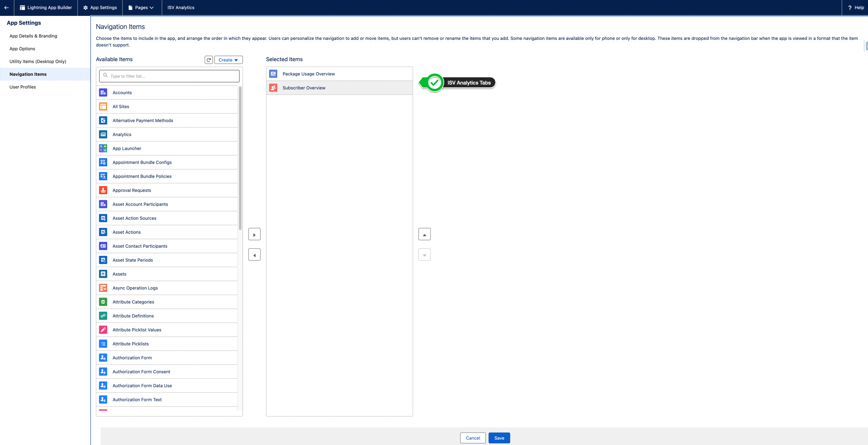868x445 pixels.
Task: Select Asset State Periods row
Action: pyautogui.click(x=167, y=260)
